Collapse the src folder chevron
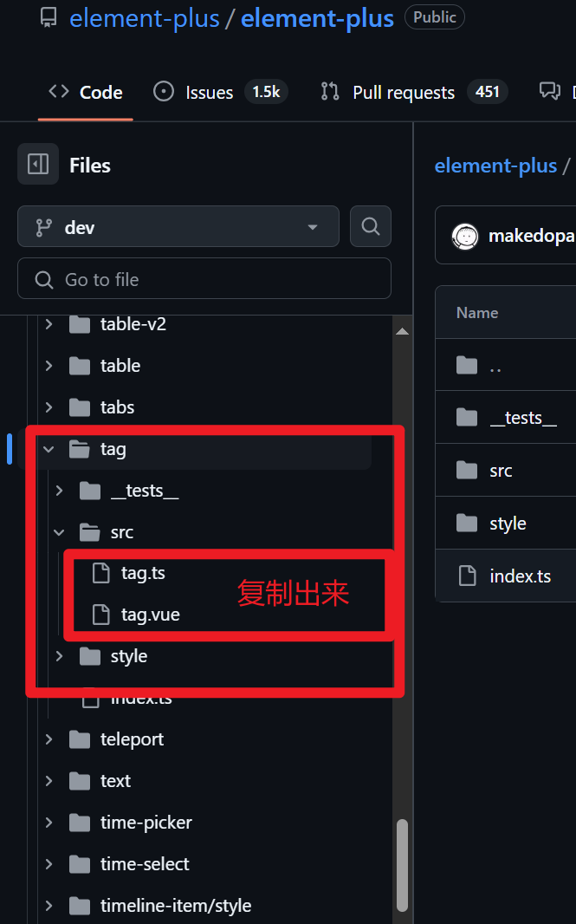The height and width of the screenshot is (924, 576). point(59,532)
